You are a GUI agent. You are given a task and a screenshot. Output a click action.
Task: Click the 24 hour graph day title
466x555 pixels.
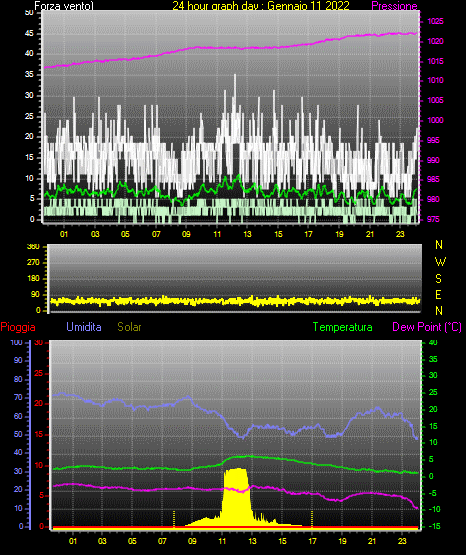click(x=261, y=6)
